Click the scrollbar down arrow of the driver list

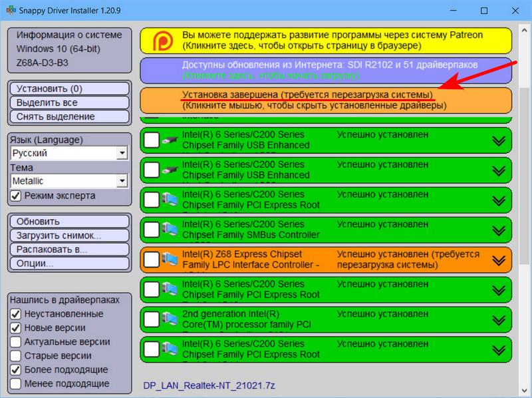524,390
